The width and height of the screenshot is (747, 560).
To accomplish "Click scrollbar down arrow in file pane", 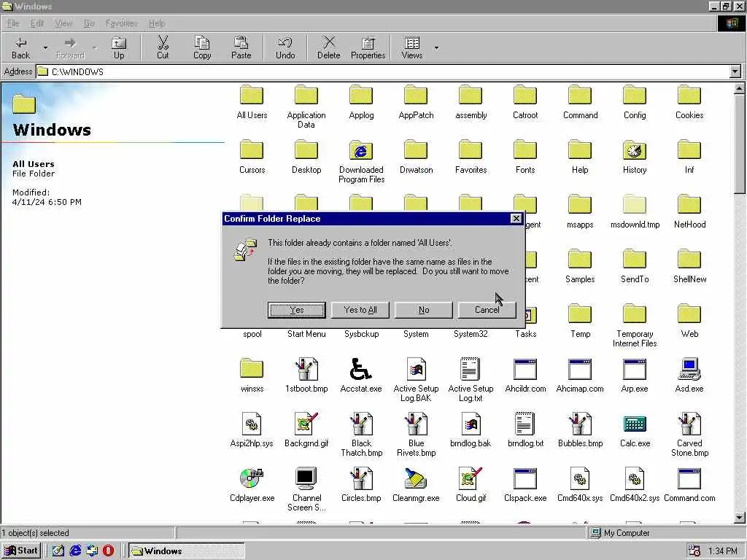I will [739, 518].
